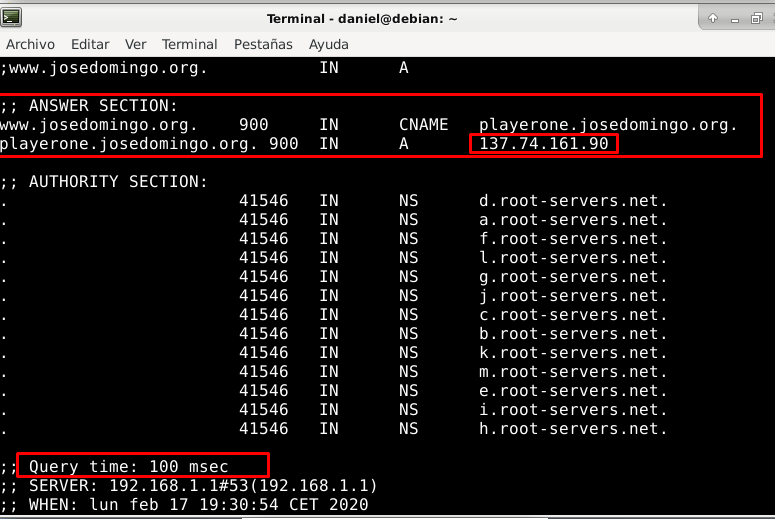Open the Archivo menu

tap(31, 44)
